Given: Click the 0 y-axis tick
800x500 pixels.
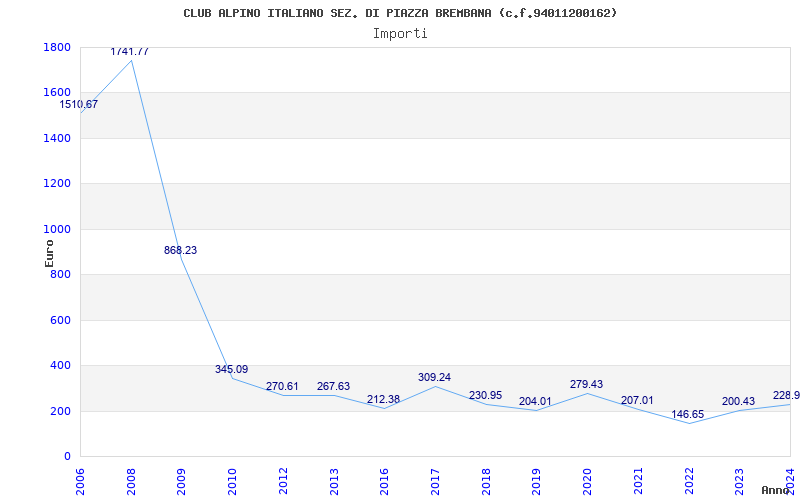Looking at the screenshot, I should tap(67, 456).
